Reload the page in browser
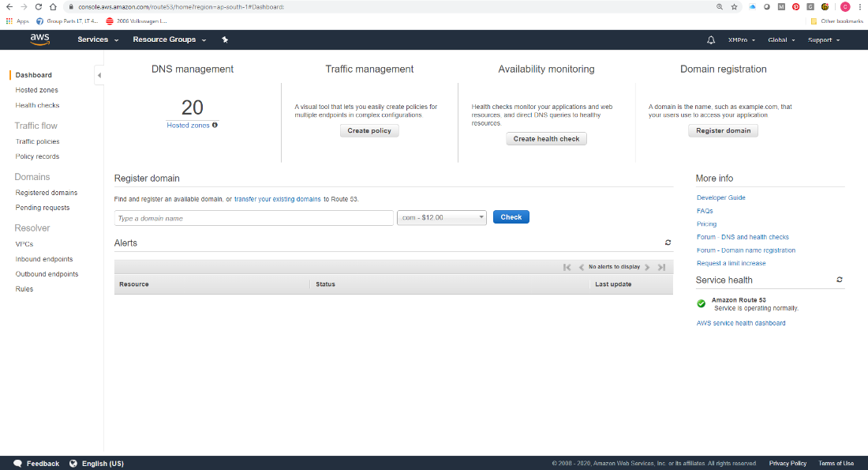Image resolution: width=868 pixels, height=470 pixels. pos(38,6)
